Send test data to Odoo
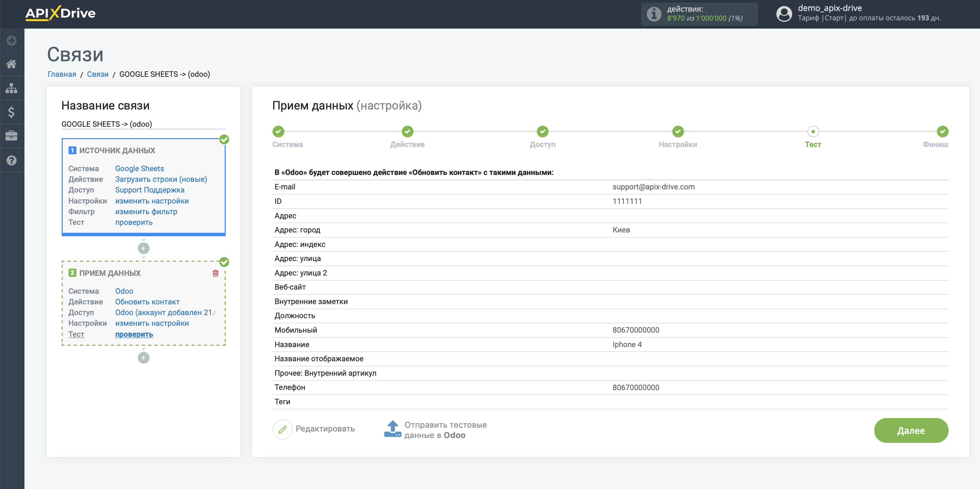 [446, 430]
